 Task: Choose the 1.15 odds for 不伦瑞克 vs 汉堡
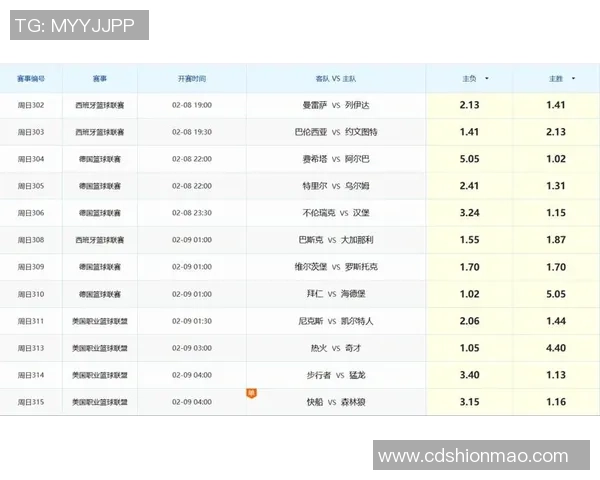[556, 213]
